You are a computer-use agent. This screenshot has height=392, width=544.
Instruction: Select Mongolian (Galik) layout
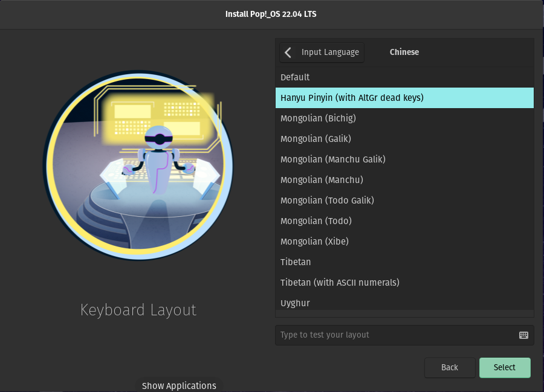point(404,139)
